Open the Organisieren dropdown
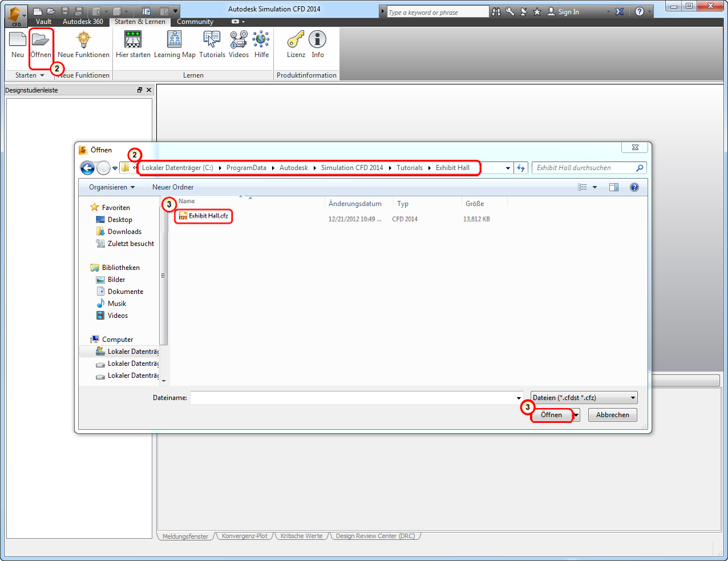Viewport: 728px width, 561px height. coord(112,187)
